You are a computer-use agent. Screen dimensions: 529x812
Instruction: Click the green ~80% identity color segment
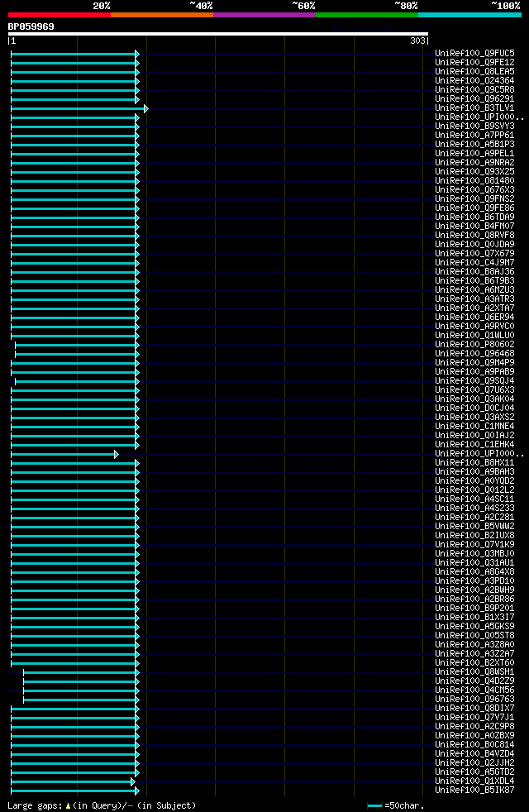pyautogui.click(x=367, y=15)
